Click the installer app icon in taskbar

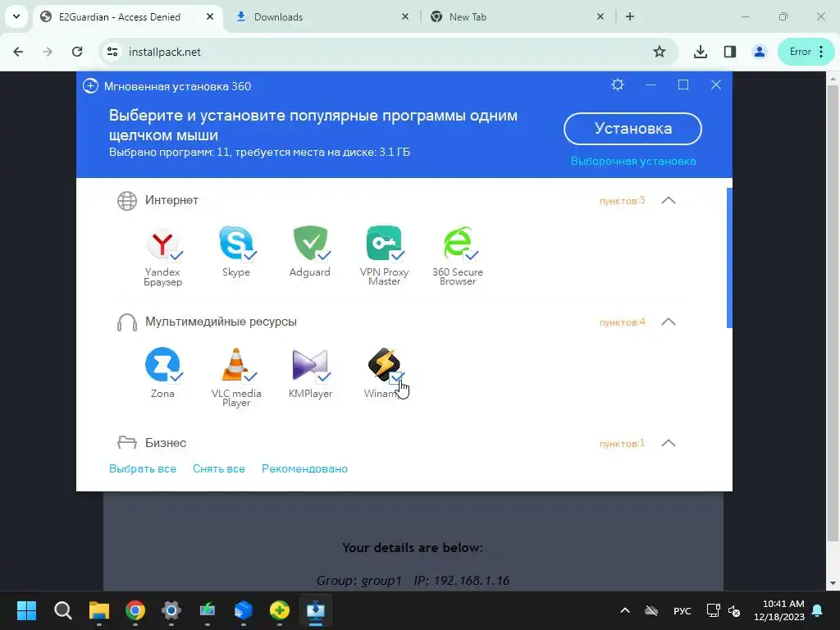click(316, 610)
